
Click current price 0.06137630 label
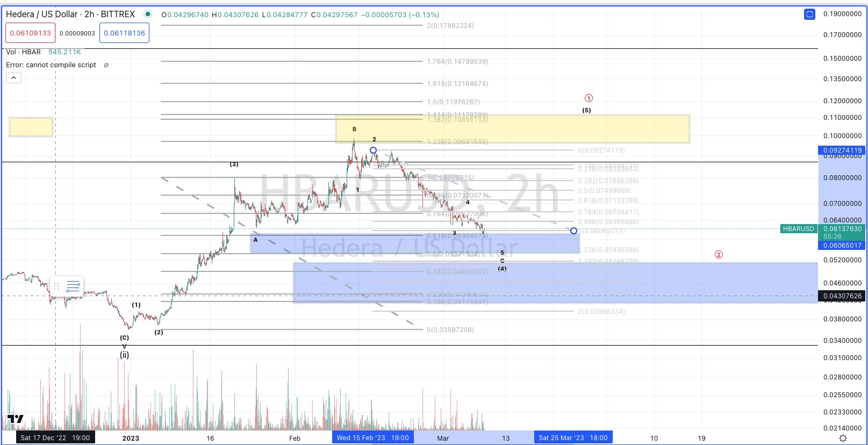842,229
